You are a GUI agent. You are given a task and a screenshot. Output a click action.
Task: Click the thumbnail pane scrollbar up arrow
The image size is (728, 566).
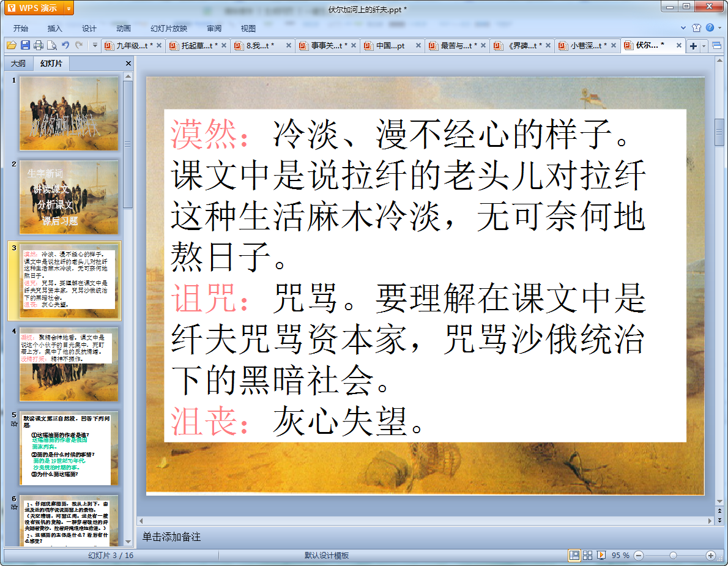[x=128, y=76]
